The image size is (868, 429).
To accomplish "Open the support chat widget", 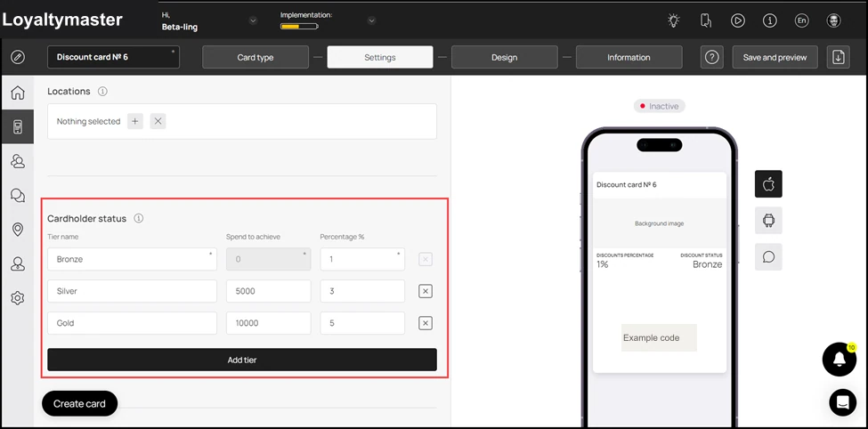I will [x=842, y=402].
